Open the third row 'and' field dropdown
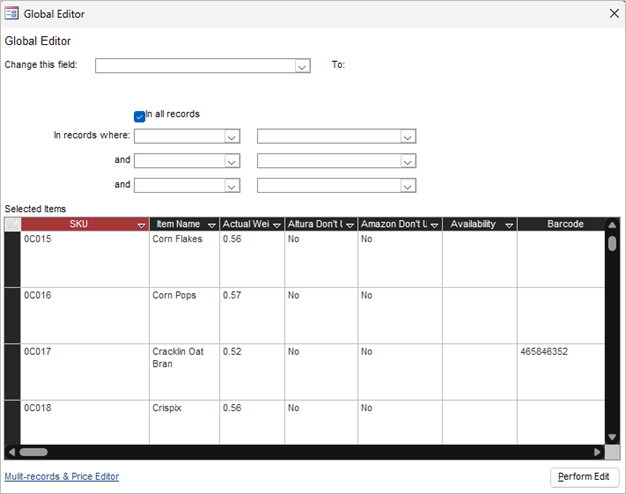This screenshot has height=494, width=626. point(232,186)
